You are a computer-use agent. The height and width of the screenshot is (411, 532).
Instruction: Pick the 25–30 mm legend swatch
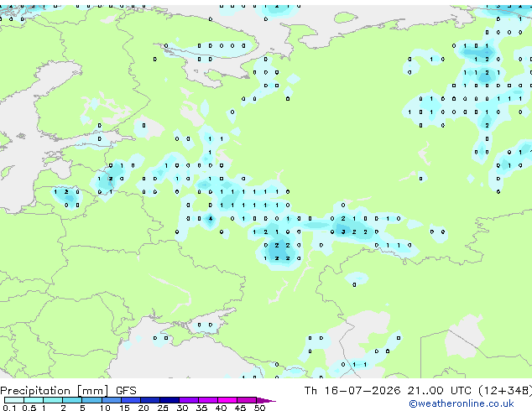(x=170, y=400)
